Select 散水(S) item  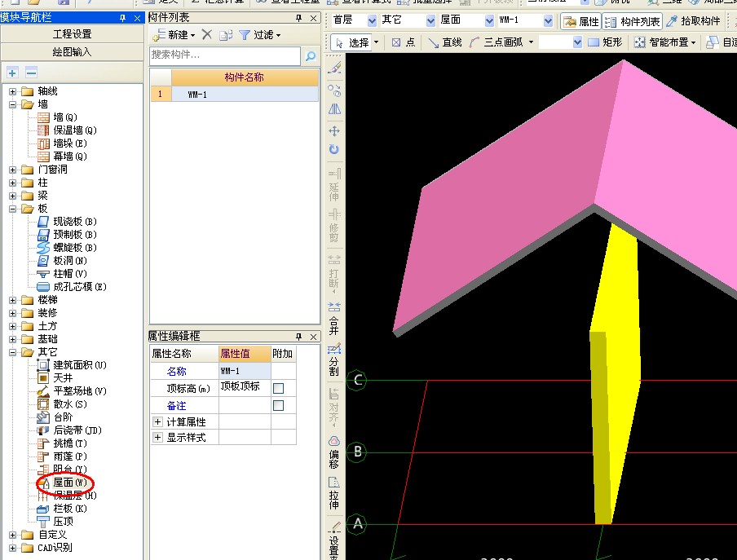(70, 404)
